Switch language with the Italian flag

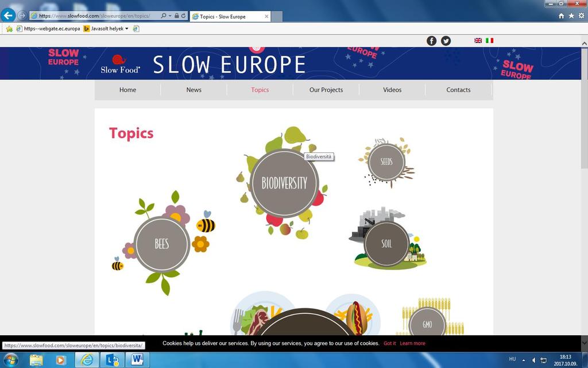(x=490, y=41)
